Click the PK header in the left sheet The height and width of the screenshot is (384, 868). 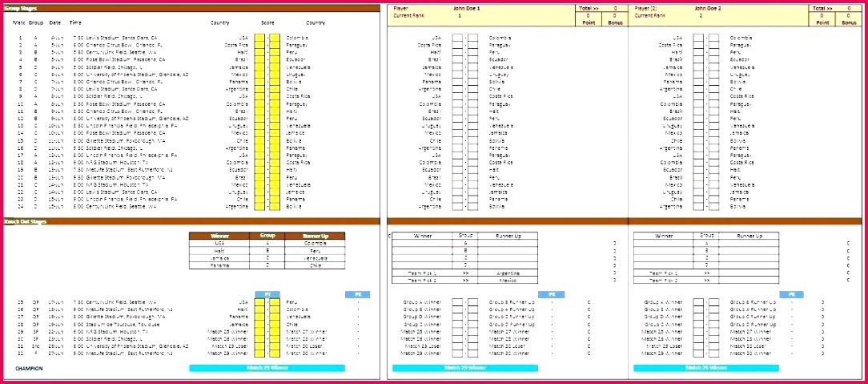pos(358,295)
